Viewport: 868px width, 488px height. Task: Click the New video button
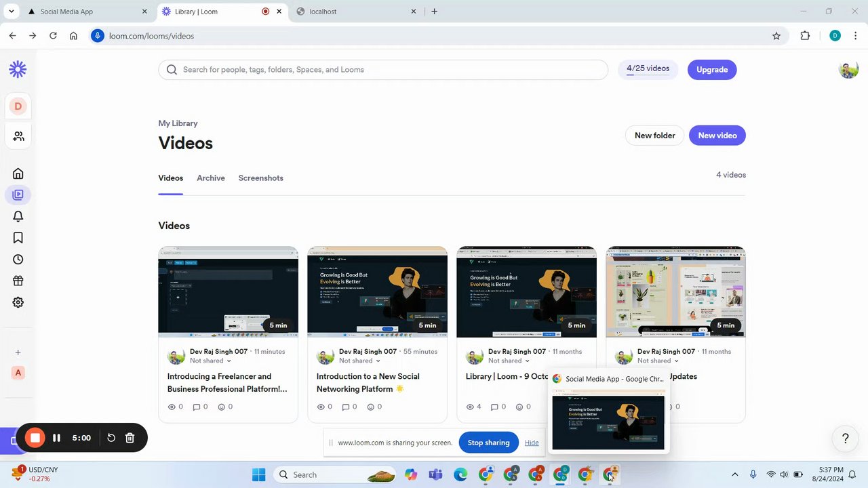point(717,136)
